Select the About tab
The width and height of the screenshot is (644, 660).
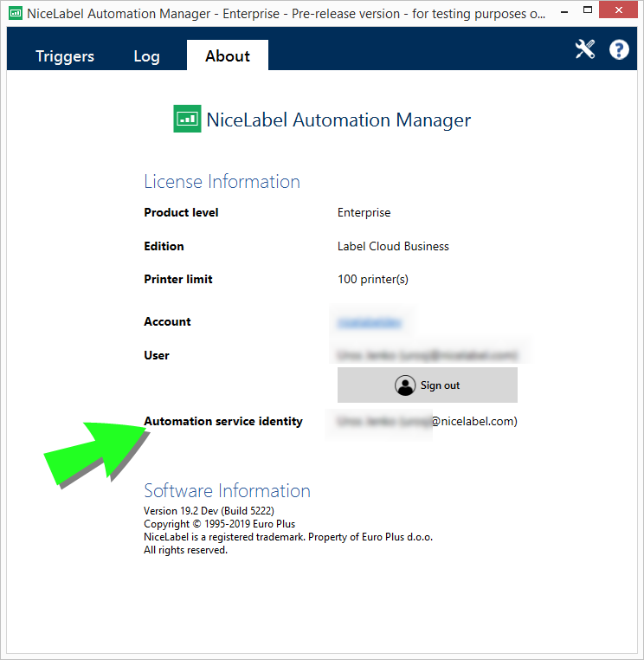228,56
